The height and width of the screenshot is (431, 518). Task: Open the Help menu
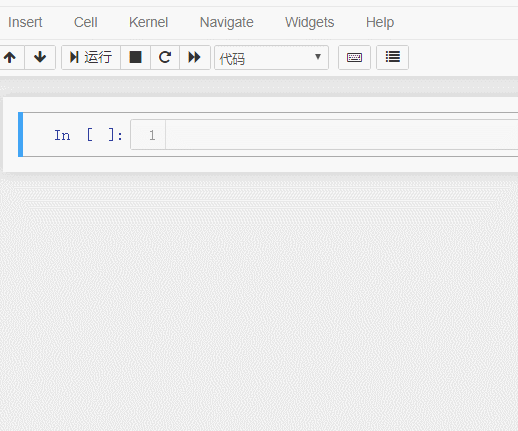(380, 22)
